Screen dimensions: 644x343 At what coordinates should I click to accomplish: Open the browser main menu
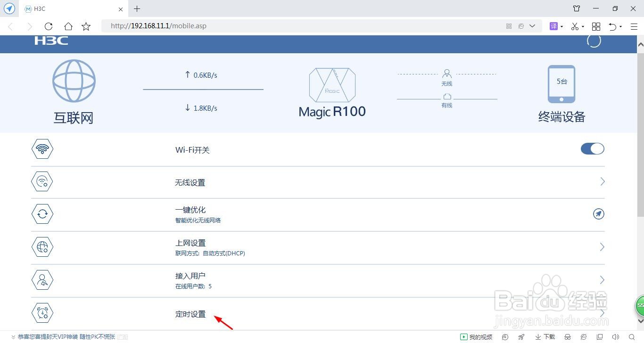point(634,26)
